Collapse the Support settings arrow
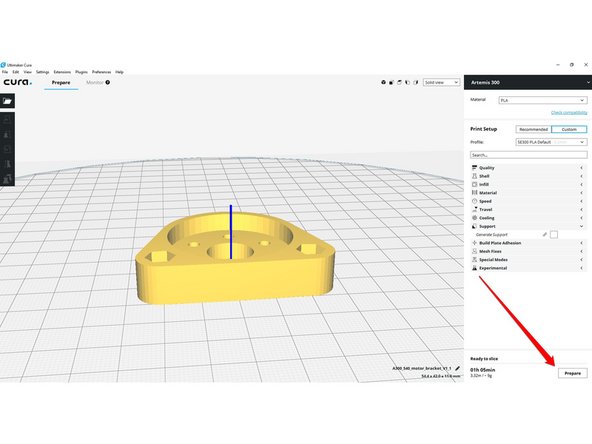592x444 pixels. coord(581,226)
